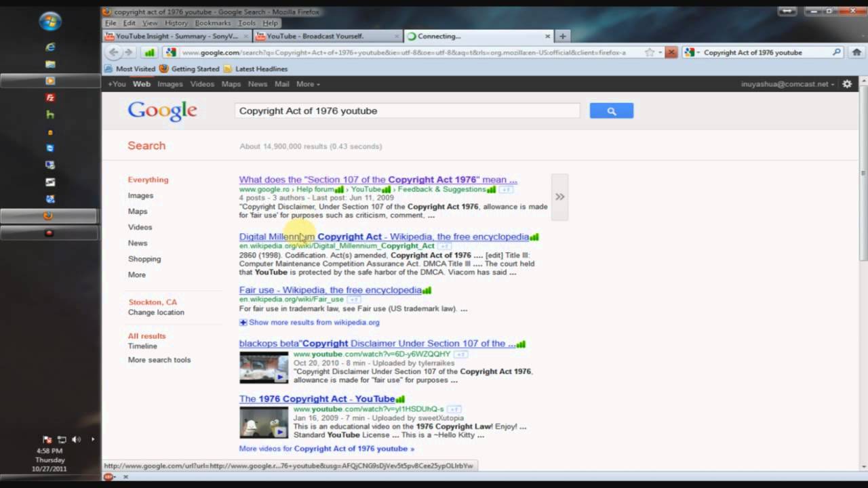Image resolution: width=868 pixels, height=488 pixels.
Task: Click the Google logo
Action: [x=163, y=111]
